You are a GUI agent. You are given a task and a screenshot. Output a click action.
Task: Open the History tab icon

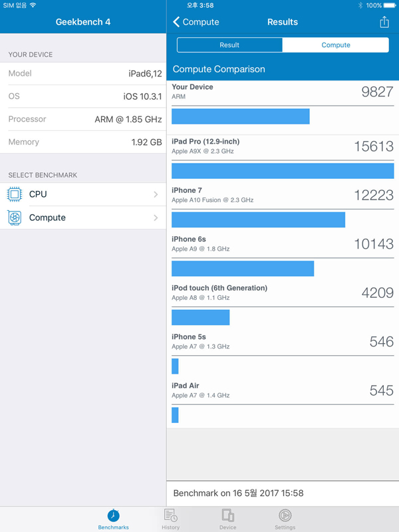[x=171, y=515]
